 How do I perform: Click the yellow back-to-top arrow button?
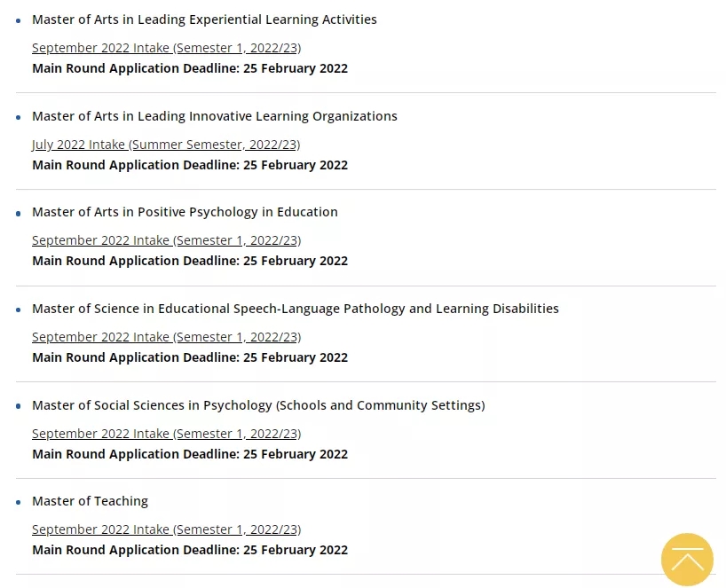(687, 560)
